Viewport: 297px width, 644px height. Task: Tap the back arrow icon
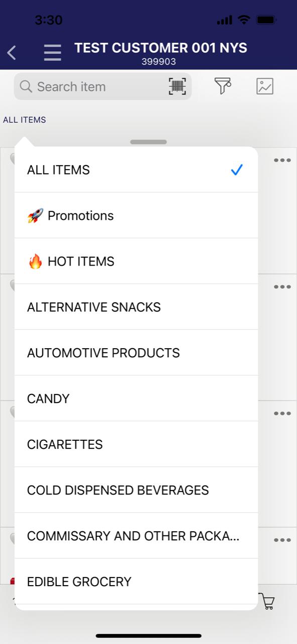pos(12,52)
